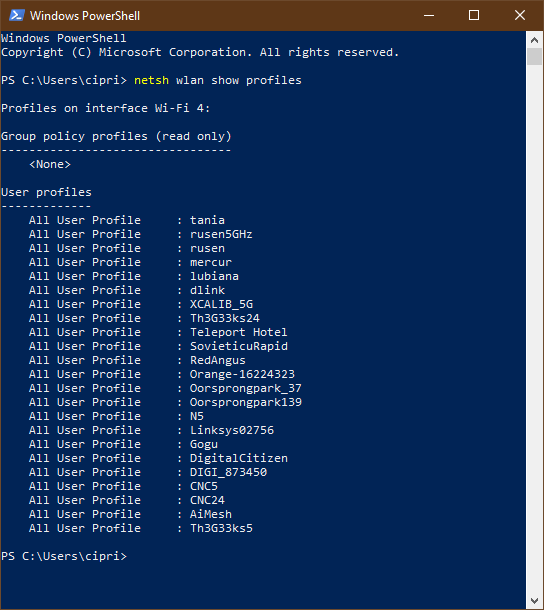Image resolution: width=544 pixels, height=610 pixels.
Task: Click the profile name "CNC5"
Action: point(204,486)
